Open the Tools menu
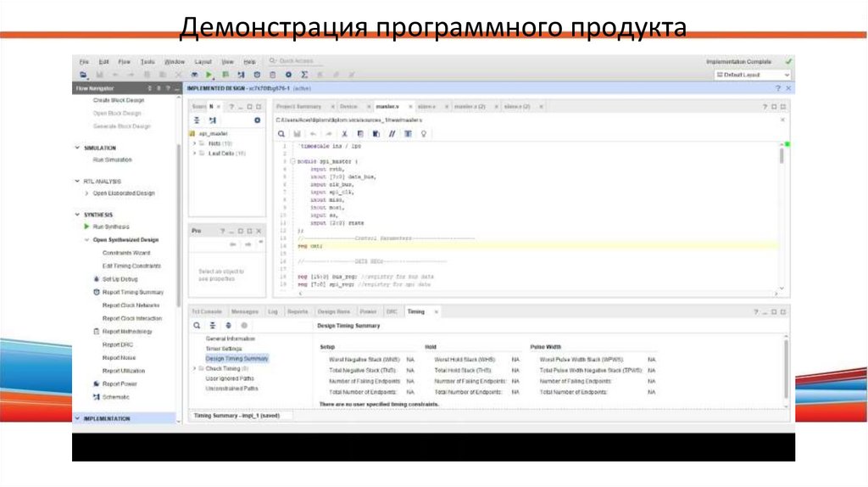The height and width of the screenshot is (487, 868). point(147,61)
